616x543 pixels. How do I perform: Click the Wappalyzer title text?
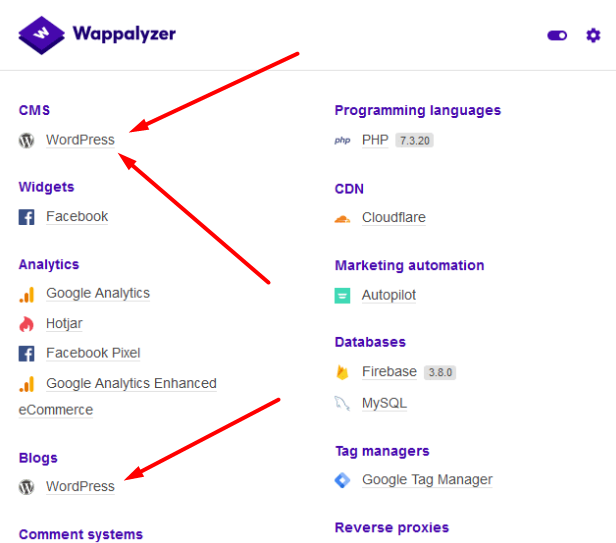click(124, 34)
